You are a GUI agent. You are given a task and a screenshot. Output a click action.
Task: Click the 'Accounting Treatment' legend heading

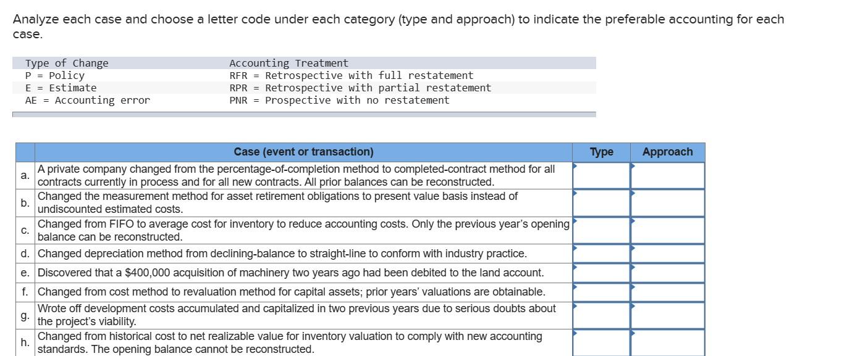289,63
